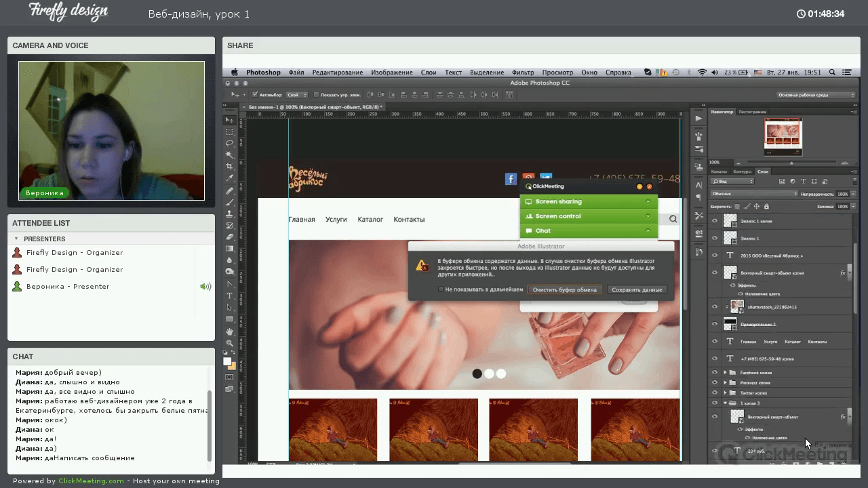Screen dimensions: 868x488
Task: Select the Eyedropper tool
Action: coord(230,178)
